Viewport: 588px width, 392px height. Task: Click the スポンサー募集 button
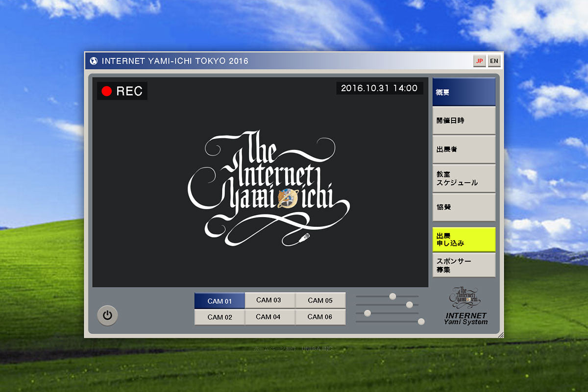point(464,265)
